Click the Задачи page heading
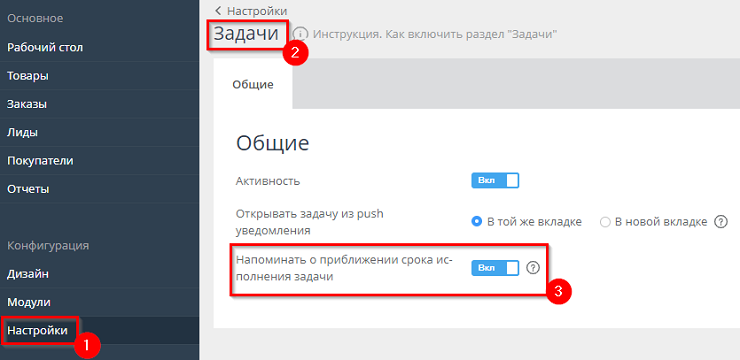The width and height of the screenshot is (740, 360). tap(246, 34)
